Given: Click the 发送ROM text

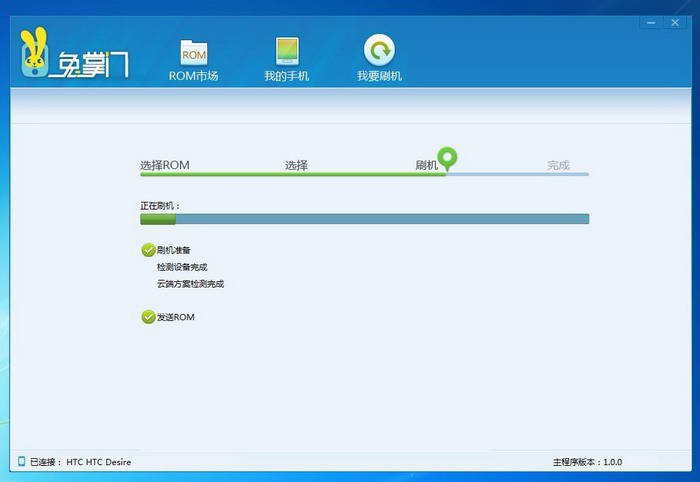Looking at the screenshot, I should (175, 317).
